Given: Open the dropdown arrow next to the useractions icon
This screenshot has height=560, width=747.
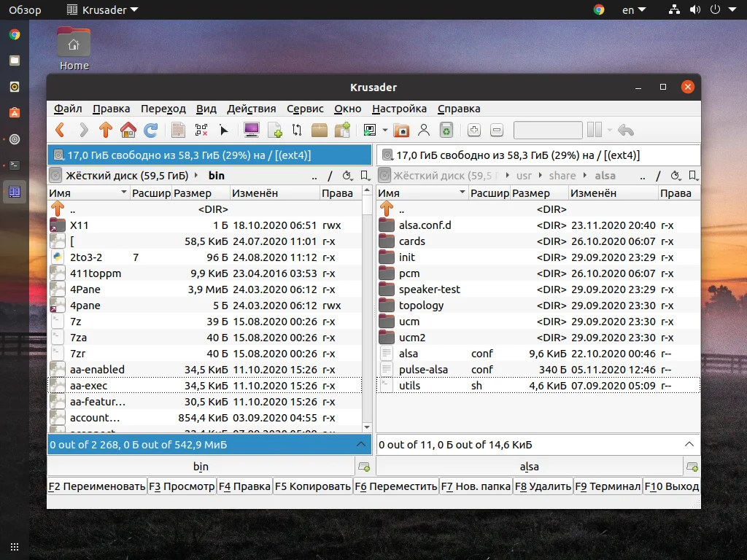Looking at the screenshot, I should 384,130.
